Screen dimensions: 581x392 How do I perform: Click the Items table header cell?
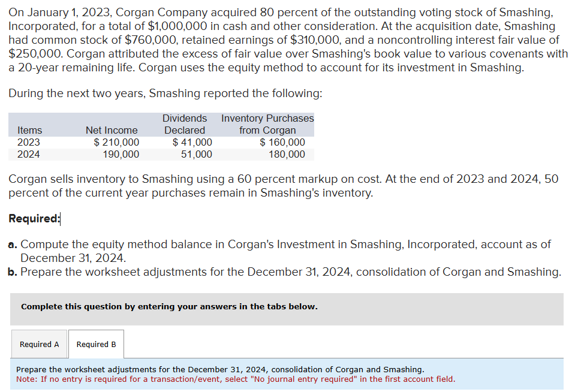coord(29,130)
